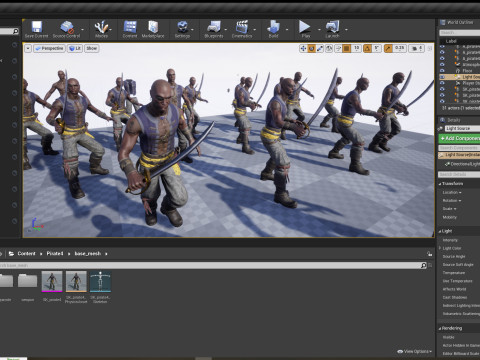Toggle rotation snapping in viewport toolbar

367,49
